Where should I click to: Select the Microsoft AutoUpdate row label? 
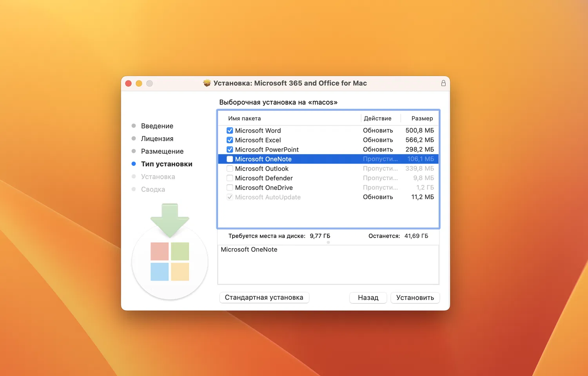(268, 197)
